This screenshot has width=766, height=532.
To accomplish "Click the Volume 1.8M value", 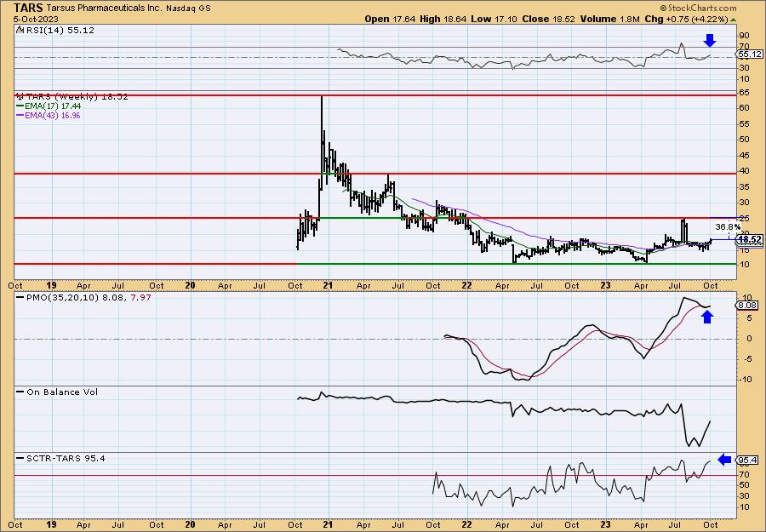I will 609,19.
